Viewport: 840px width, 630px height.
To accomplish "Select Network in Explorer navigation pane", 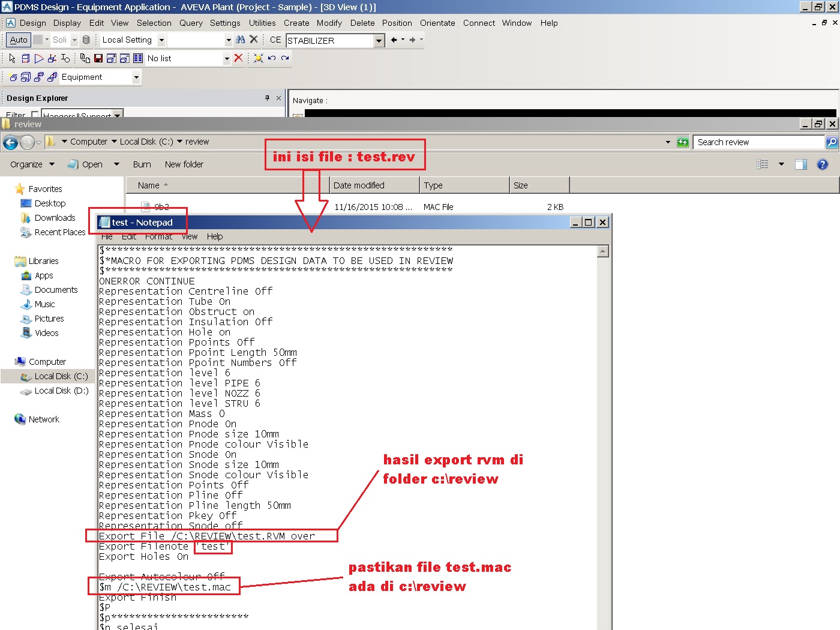I will click(x=44, y=419).
